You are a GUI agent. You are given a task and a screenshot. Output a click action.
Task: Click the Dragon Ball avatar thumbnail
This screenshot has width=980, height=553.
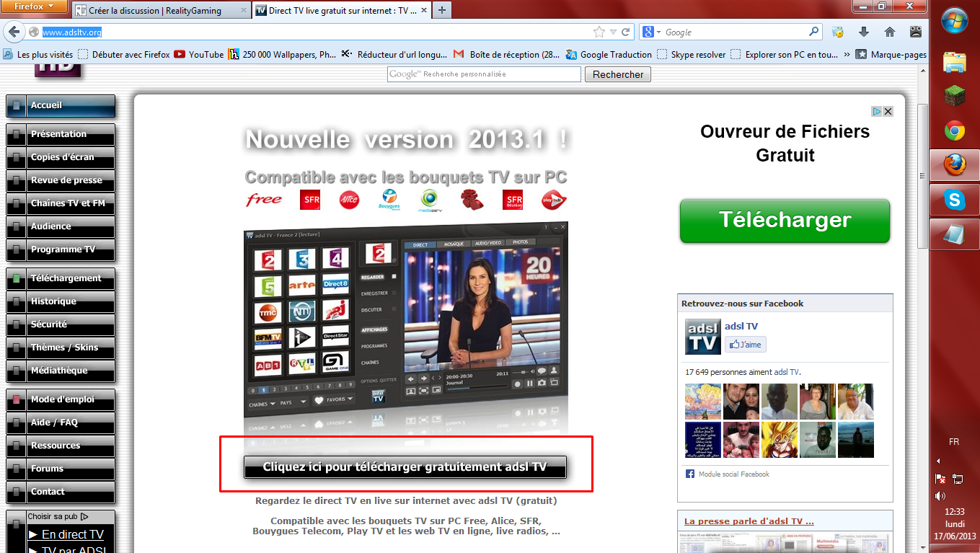(779, 440)
